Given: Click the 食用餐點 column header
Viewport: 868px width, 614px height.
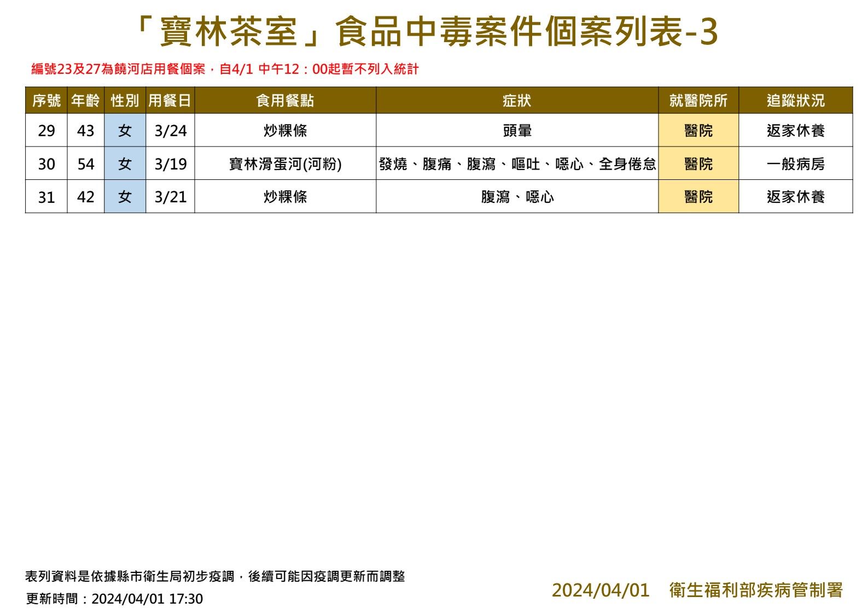Looking at the screenshot, I should [x=286, y=100].
